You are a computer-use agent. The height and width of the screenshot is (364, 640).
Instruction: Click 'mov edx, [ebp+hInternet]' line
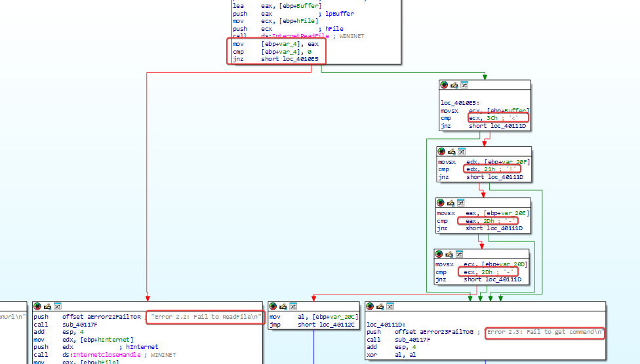tap(83, 340)
